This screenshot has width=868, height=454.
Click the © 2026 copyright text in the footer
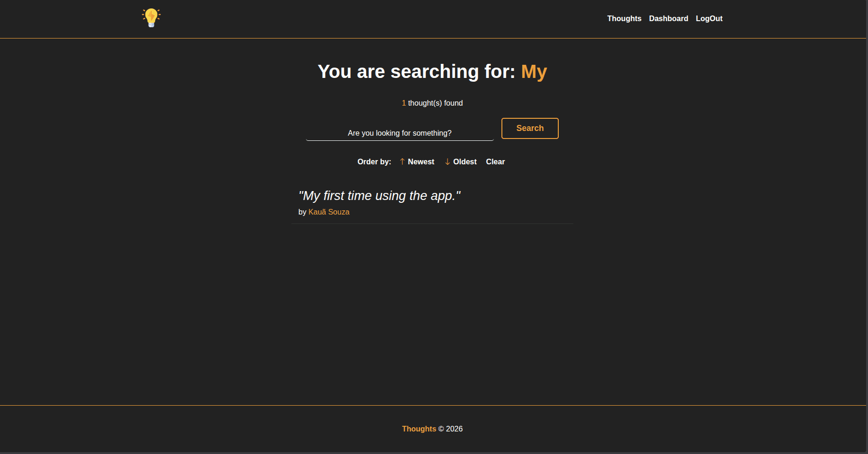(x=450, y=429)
